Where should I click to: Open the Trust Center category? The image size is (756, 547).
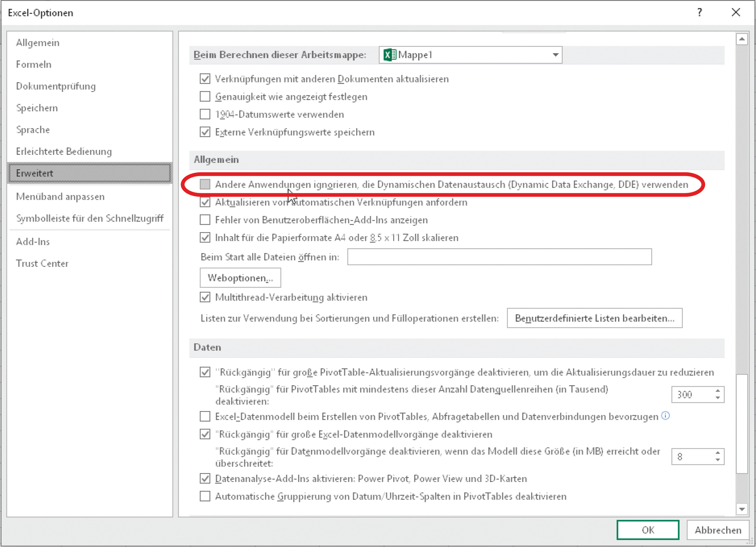(x=42, y=263)
